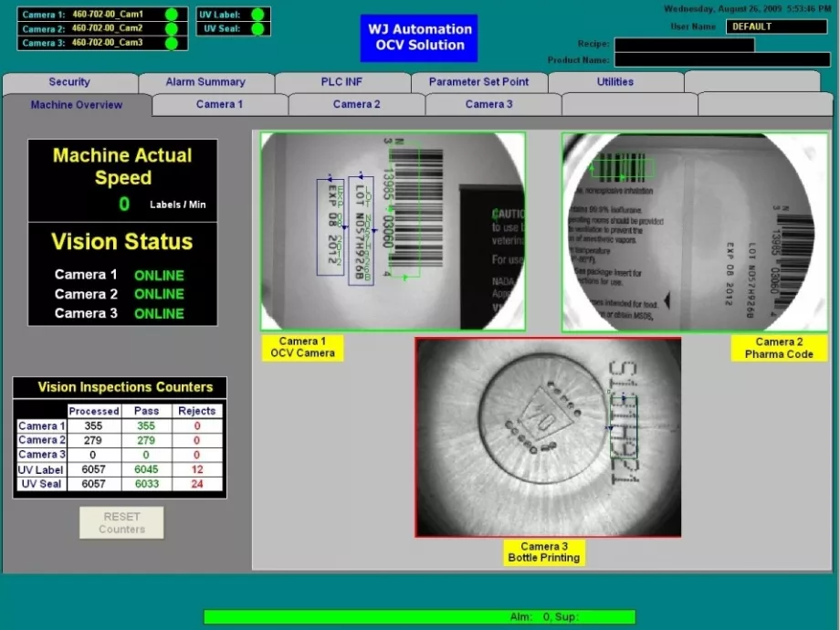Screen dimensions: 840x630
Task: Switch to the Camera 3 tab
Action: [x=489, y=104]
